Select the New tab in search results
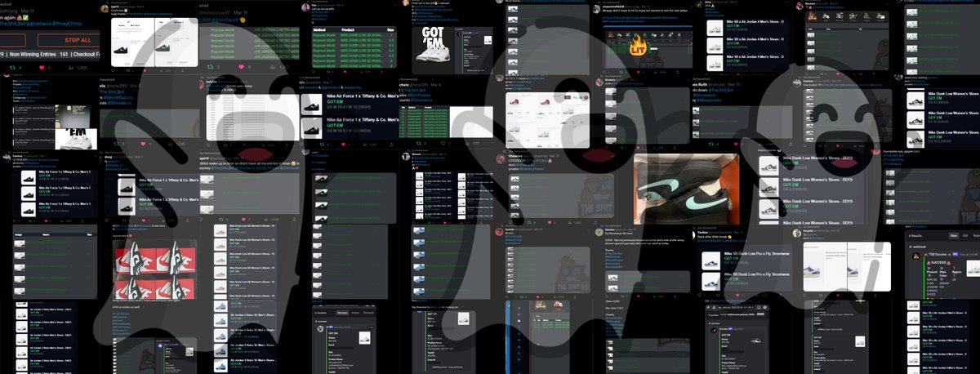Screen dimensions: 980x374 (953, 234)
